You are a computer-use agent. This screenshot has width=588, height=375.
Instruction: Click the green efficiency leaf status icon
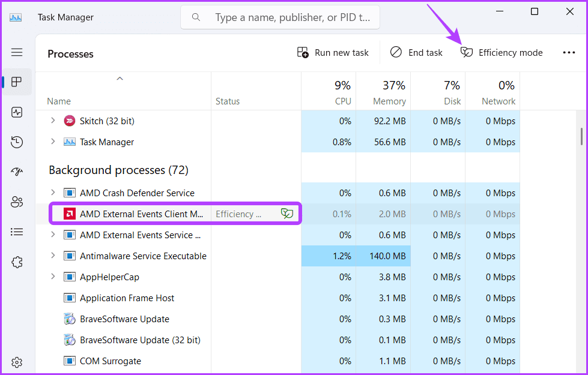(287, 214)
